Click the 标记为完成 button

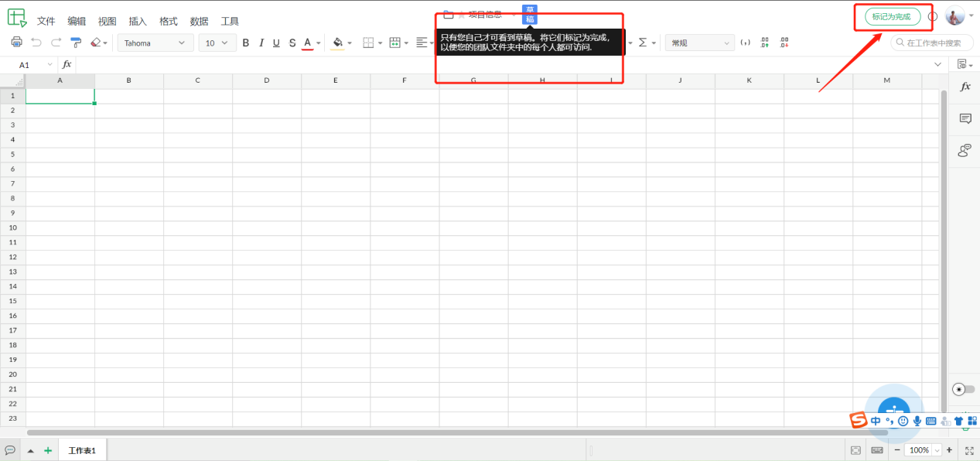click(x=892, y=16)
